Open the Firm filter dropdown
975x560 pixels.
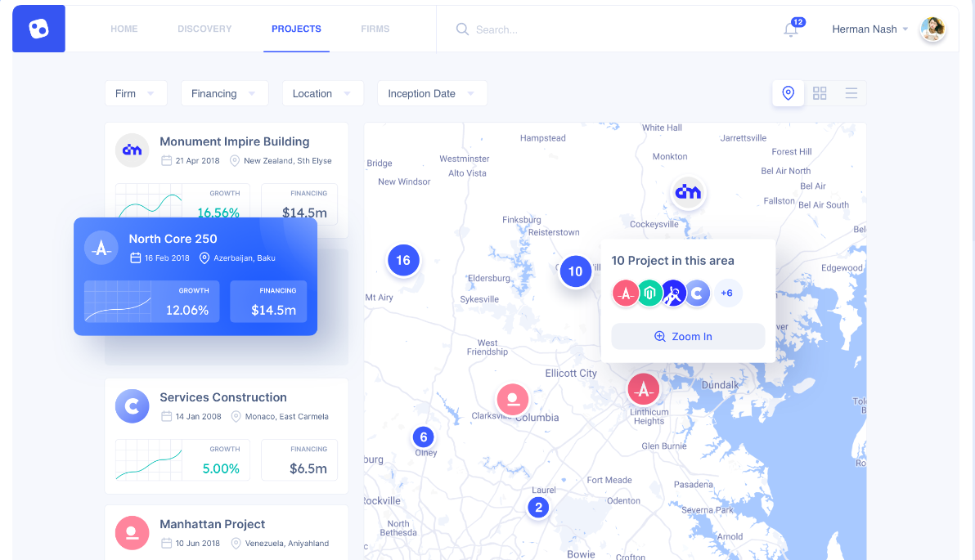point(136,93)
